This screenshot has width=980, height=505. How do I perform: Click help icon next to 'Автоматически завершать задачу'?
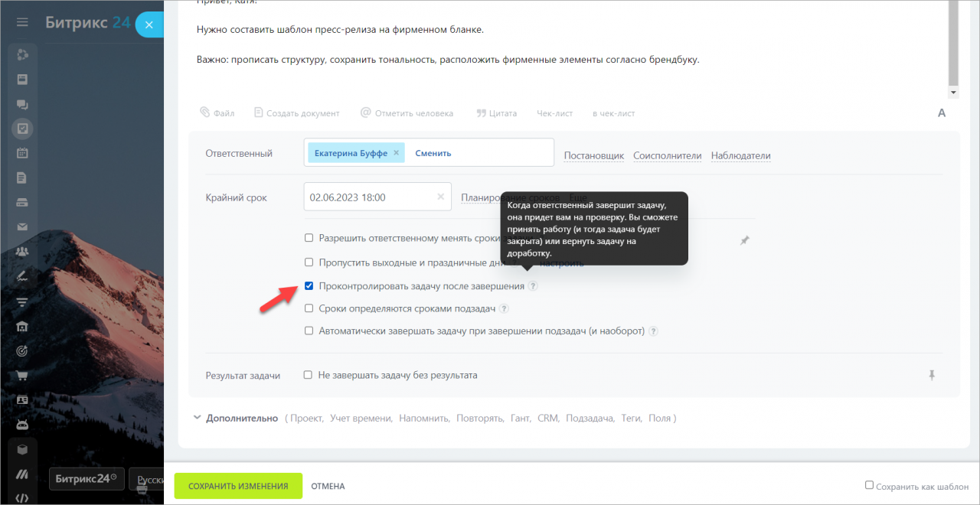pos(653,331)
